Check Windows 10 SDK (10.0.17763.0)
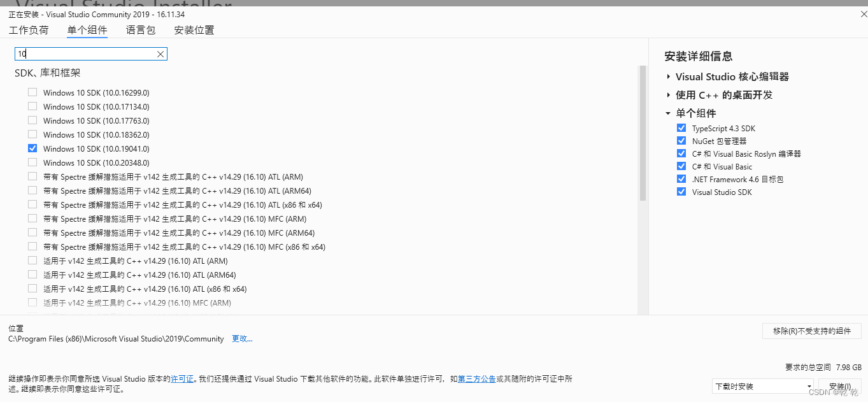The image size is (868, 402). pyautogui.click(x=32, y=120)
